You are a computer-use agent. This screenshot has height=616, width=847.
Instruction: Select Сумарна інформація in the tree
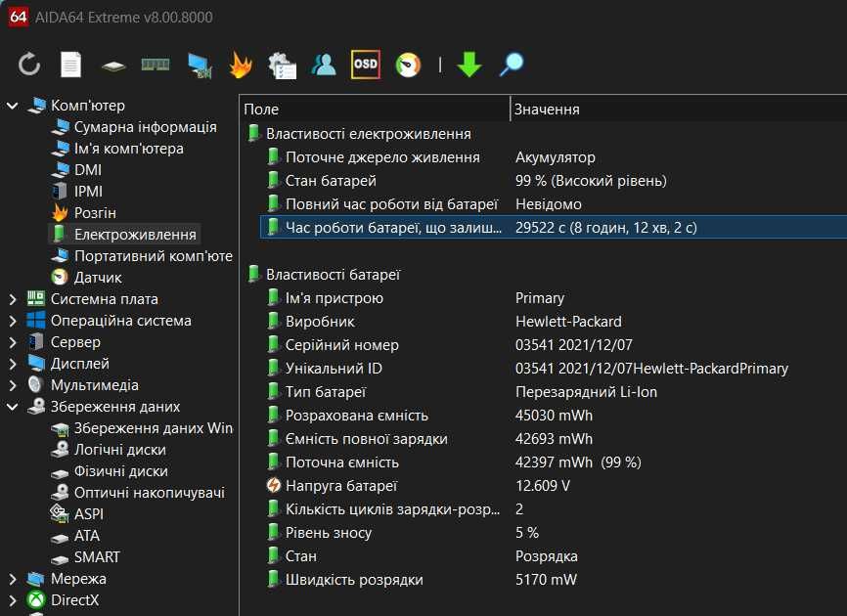(x=145, y=127)
